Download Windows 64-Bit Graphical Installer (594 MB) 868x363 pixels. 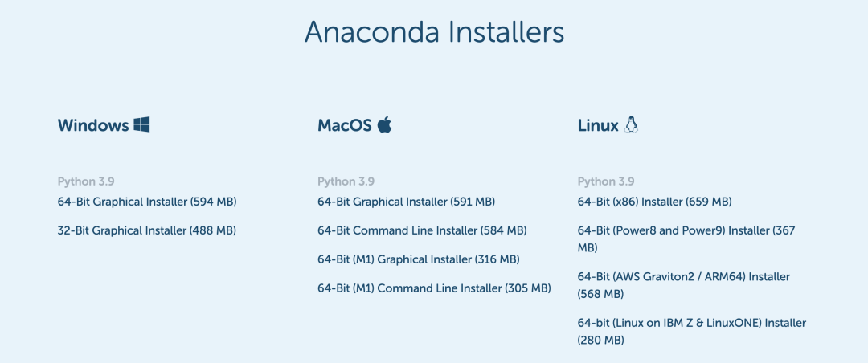(x=147, y=202)
